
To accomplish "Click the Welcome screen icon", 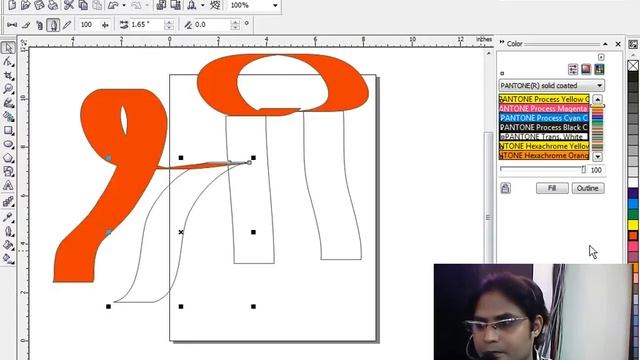I will (x=215, y=5).
